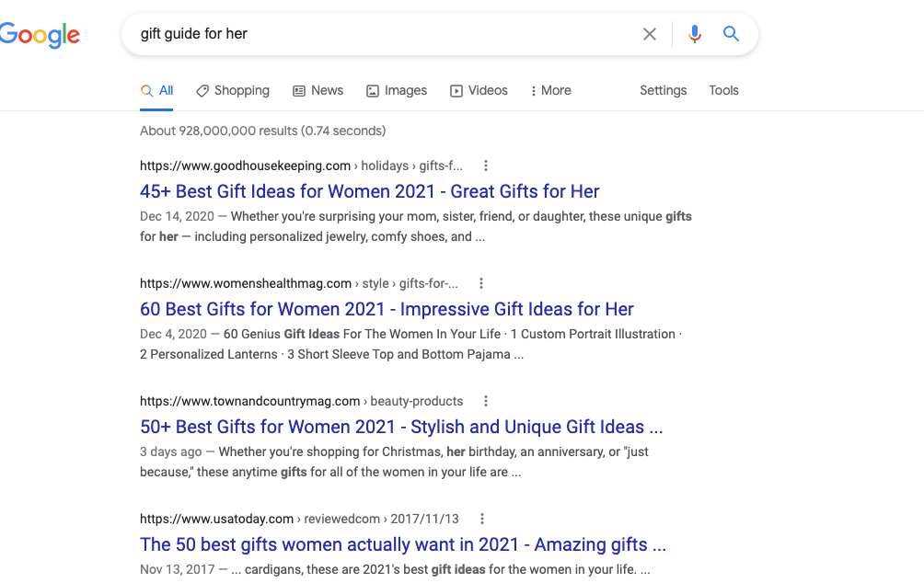Screen dimensions: 924x583
Task: Open the three-dot menu for the womenshealthmag.com result
Action: tap(480, 284)
